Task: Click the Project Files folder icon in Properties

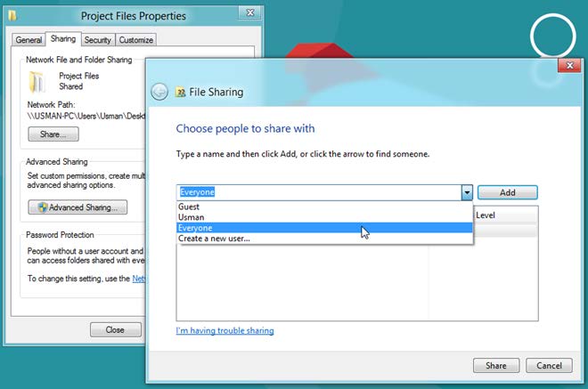Action: click(37, 81)
